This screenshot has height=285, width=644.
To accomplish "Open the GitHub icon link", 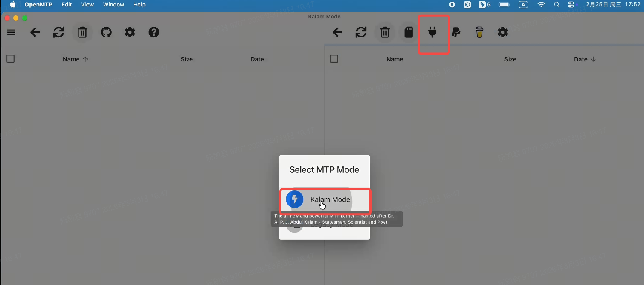I will click(x=106, y=32).
